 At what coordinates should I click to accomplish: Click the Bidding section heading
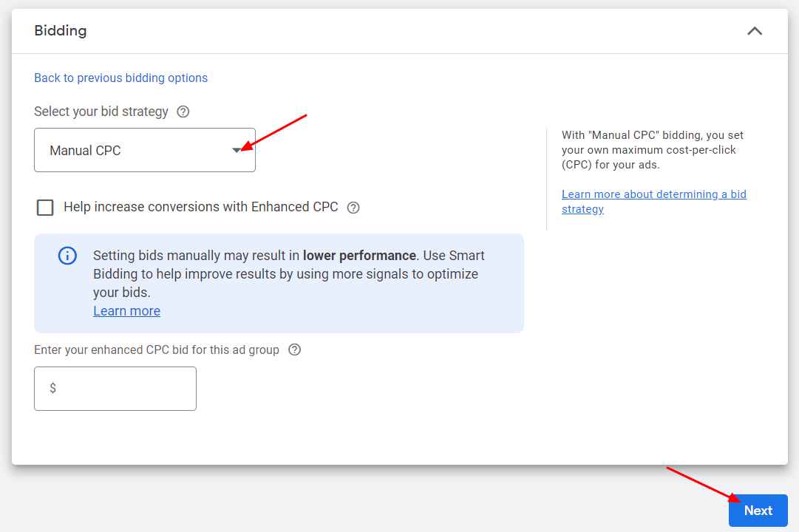60,31
